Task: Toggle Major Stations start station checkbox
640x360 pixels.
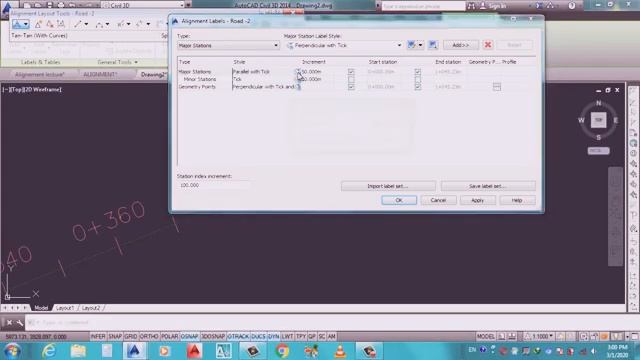Action: (x=351, y=71)
